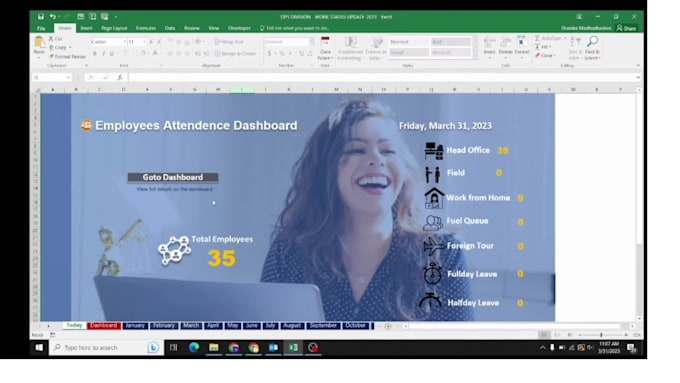Switch to the Formulas tab
Image resolution: width=680 pixels, height=383 pixels.
click(x=146, y=28)
